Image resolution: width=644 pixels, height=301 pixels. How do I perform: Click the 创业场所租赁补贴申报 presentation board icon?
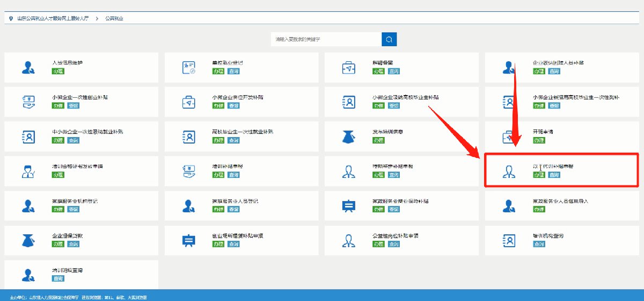(188, 241)
